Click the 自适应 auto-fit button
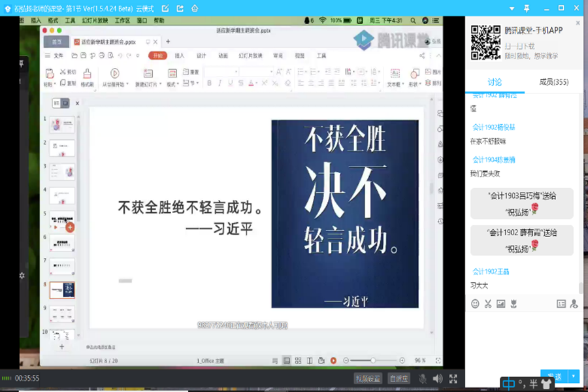588x392 pixels. click(x=399, y=378)
